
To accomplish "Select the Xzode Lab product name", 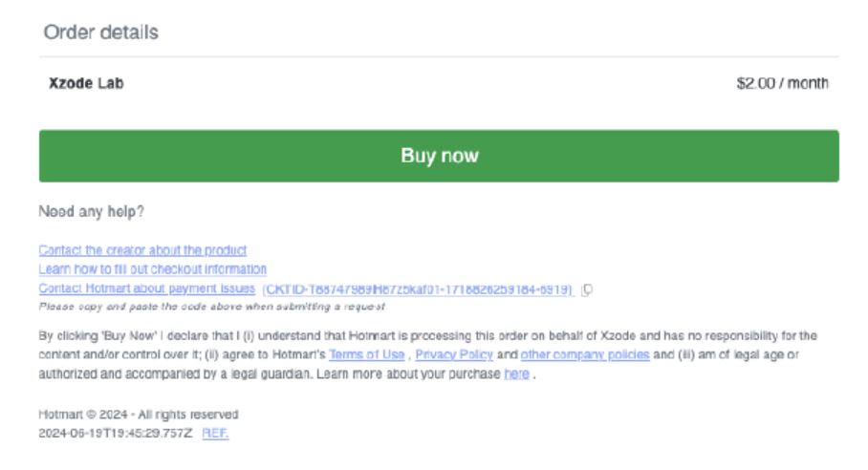I will pos(86,84).
